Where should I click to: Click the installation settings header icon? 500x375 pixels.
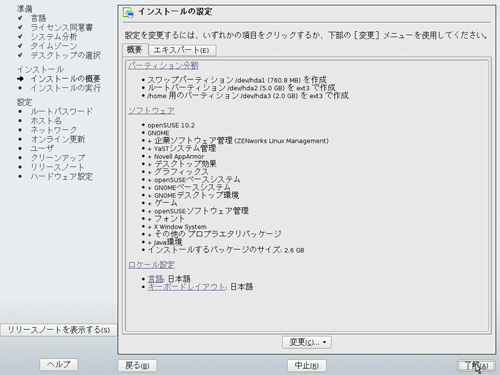(128, 13)
